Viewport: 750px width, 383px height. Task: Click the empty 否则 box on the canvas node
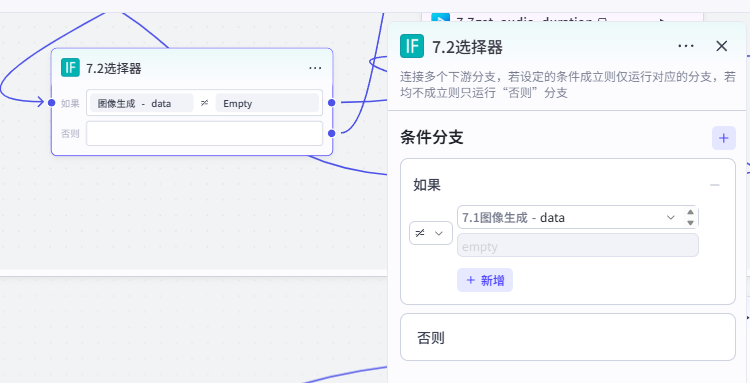click(x=204, y=133)
